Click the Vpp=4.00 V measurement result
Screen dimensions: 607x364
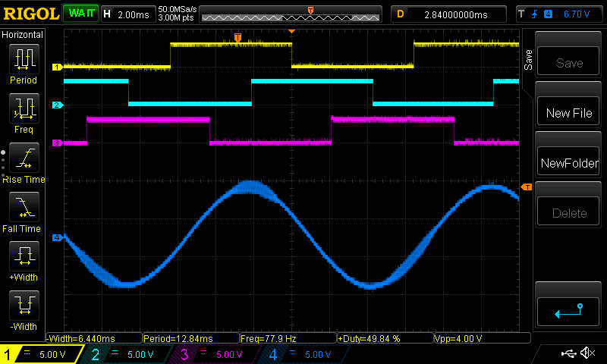click(483, 338)
